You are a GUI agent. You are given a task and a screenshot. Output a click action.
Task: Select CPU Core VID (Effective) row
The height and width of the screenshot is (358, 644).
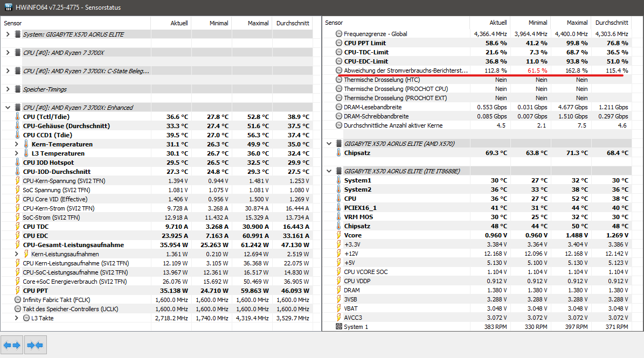[157, 199]
